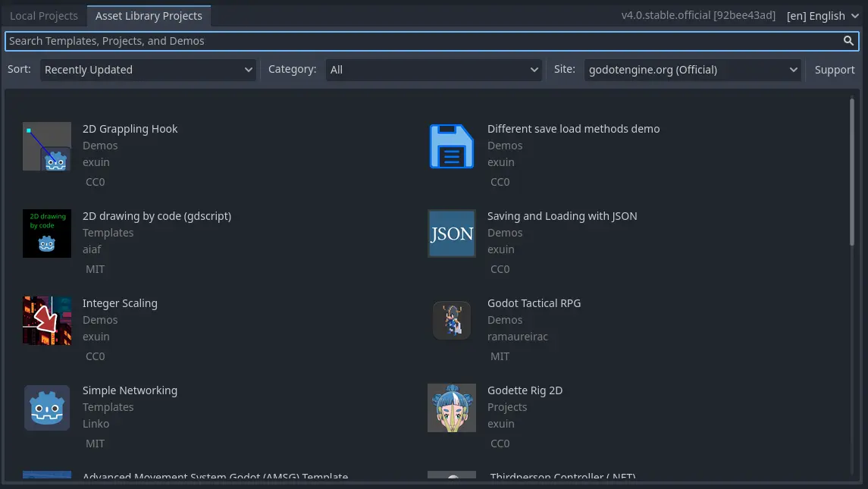Select the Asset Library Projects tab
868x489 pixels.
coord(149,15)
